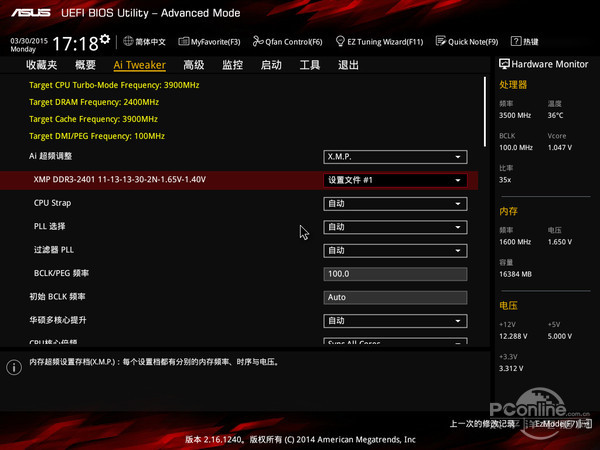Open the 启动 boot tab

271,65
